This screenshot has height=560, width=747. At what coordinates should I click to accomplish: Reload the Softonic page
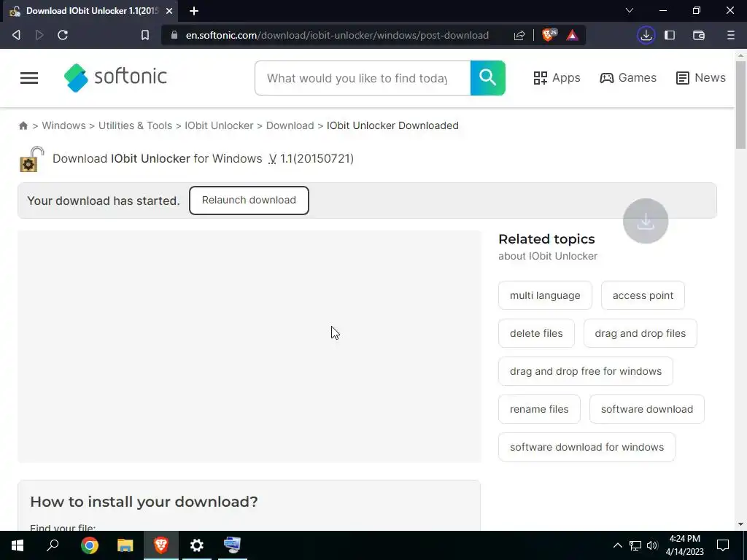pos(63,35)
